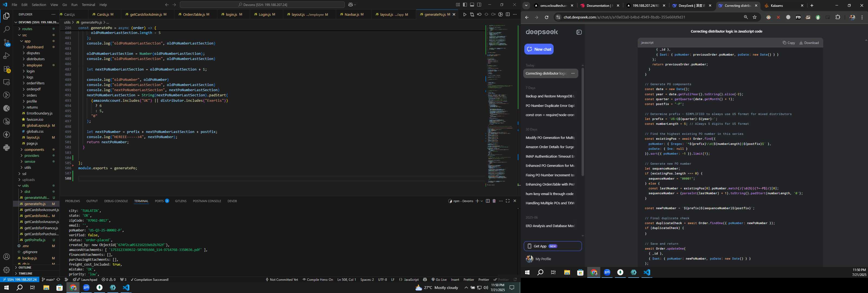The height and width of the screenshot is (293, 868).
Task: Expand the routes folder in Explorer
Action: click(27, 29)
